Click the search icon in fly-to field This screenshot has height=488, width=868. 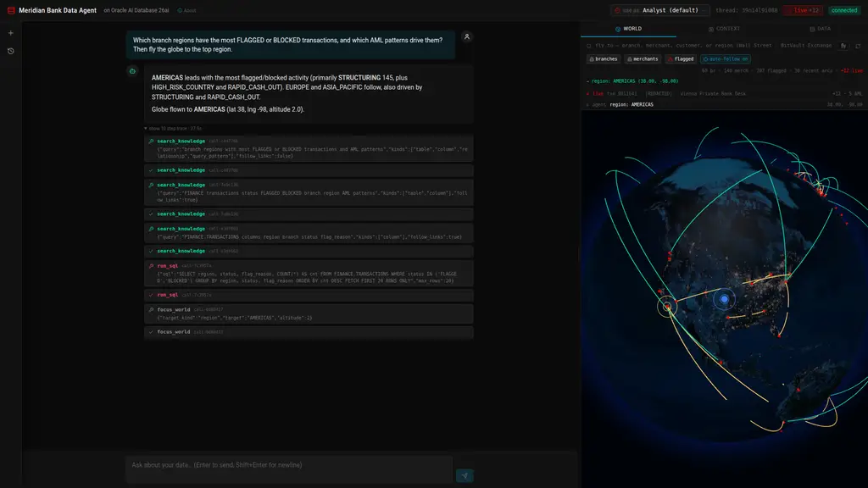tap(589, 46)
